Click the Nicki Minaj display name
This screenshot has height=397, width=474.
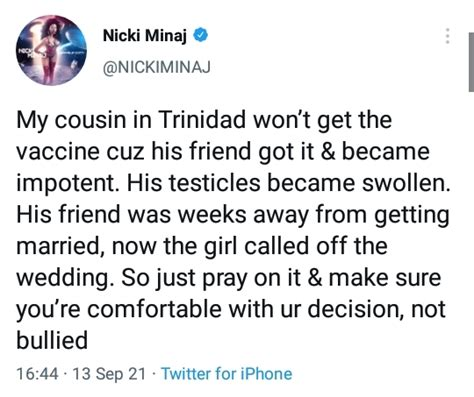(x=144, y=35)
